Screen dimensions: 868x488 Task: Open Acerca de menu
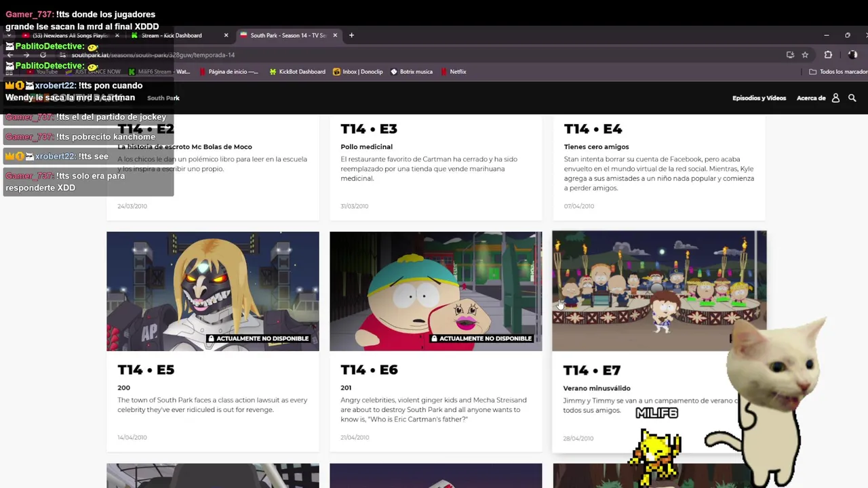[x=811, y=98]
